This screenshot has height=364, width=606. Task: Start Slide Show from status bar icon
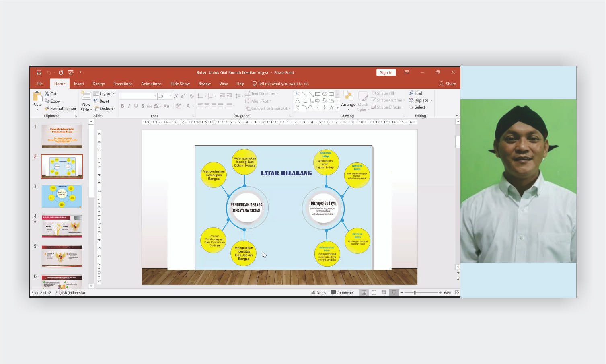tap(394, 292)
